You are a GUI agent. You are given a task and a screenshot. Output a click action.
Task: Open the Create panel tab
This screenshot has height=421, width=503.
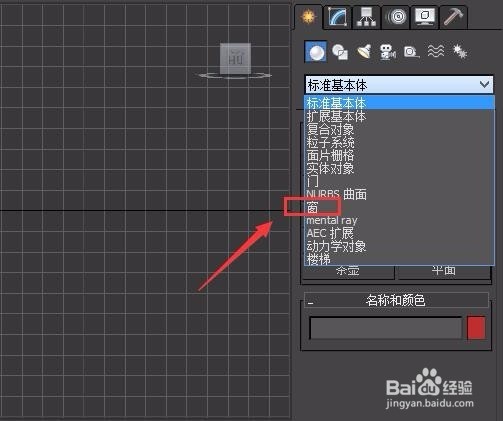coord(308,17)
